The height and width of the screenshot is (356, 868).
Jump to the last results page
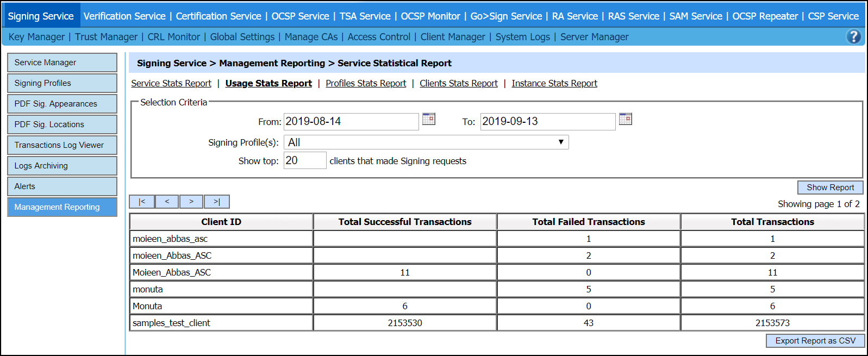(x=216, y=202)
